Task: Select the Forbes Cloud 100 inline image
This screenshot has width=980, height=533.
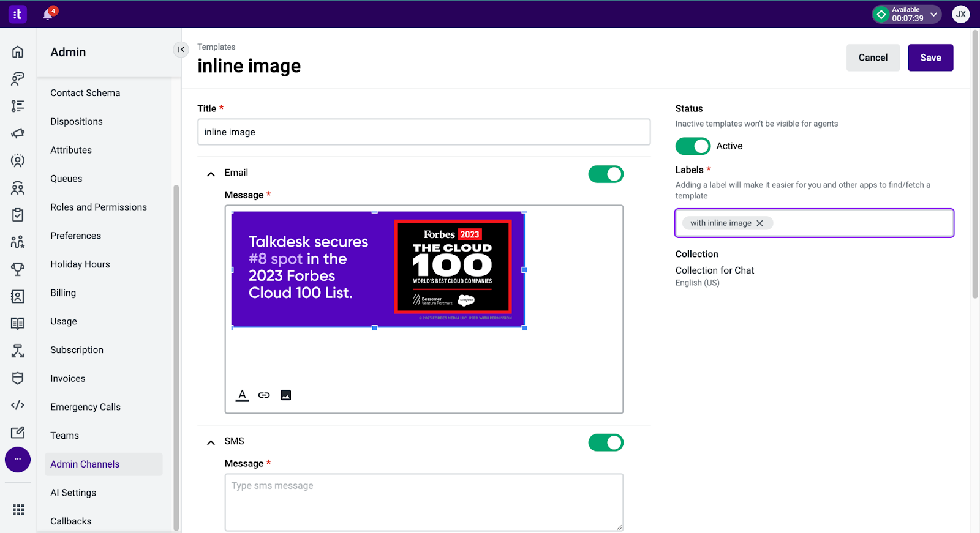Action: [x=378, y=269]
